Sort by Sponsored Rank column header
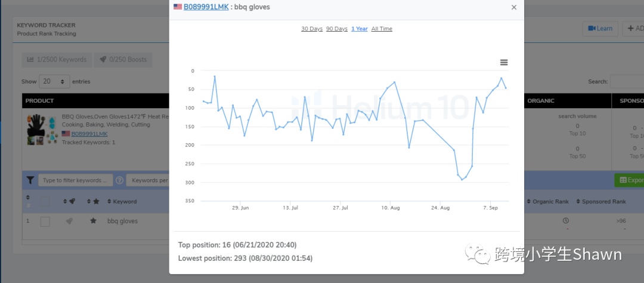This screenshot has height=283, width=644. pyautogui.click(x=601, y=202)
